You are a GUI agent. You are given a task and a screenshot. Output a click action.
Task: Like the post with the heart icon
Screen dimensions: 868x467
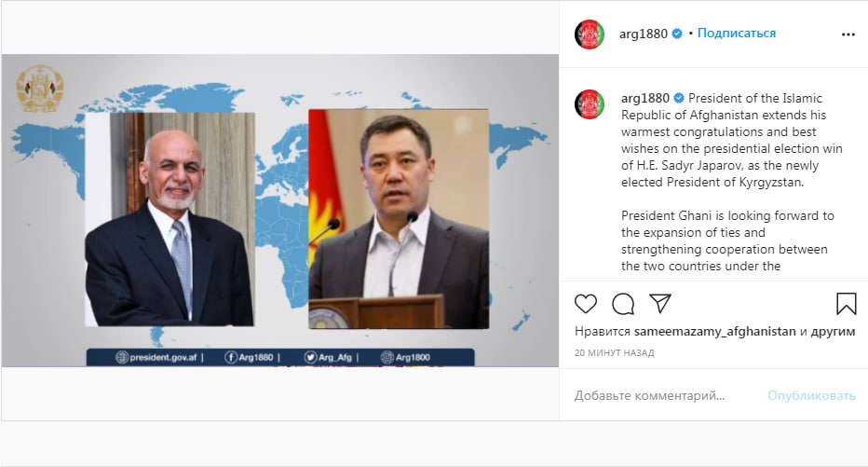586,304
